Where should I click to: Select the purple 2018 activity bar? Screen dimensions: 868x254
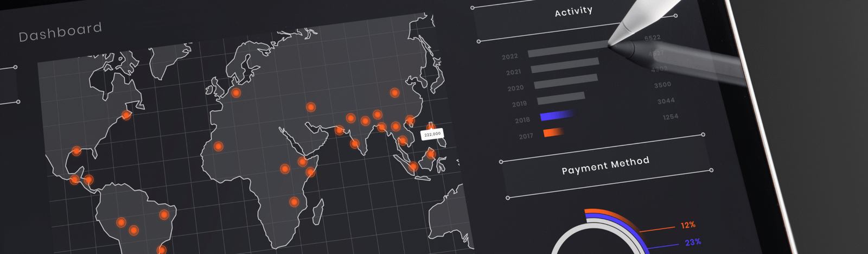coord(557,116)
